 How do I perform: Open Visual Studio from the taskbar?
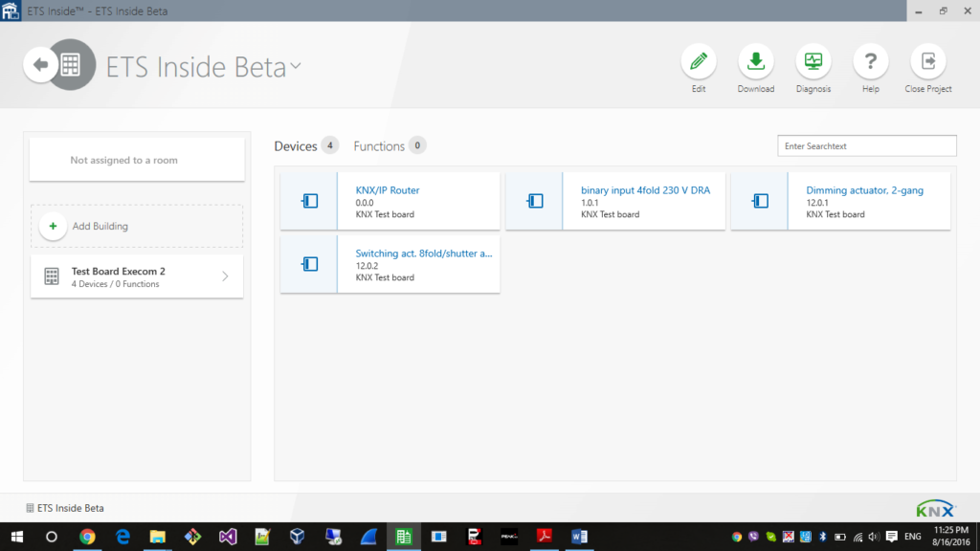[228, 537]
